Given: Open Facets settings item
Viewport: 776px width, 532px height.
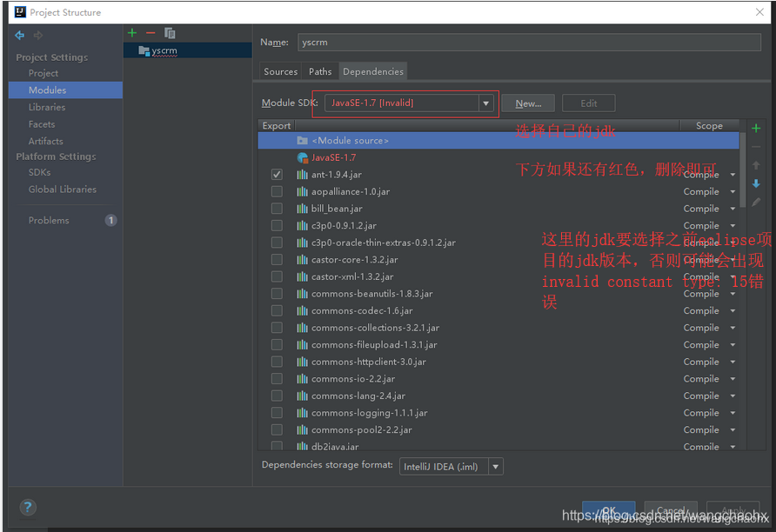Looking at the screenshot, I should click(42, 124).
